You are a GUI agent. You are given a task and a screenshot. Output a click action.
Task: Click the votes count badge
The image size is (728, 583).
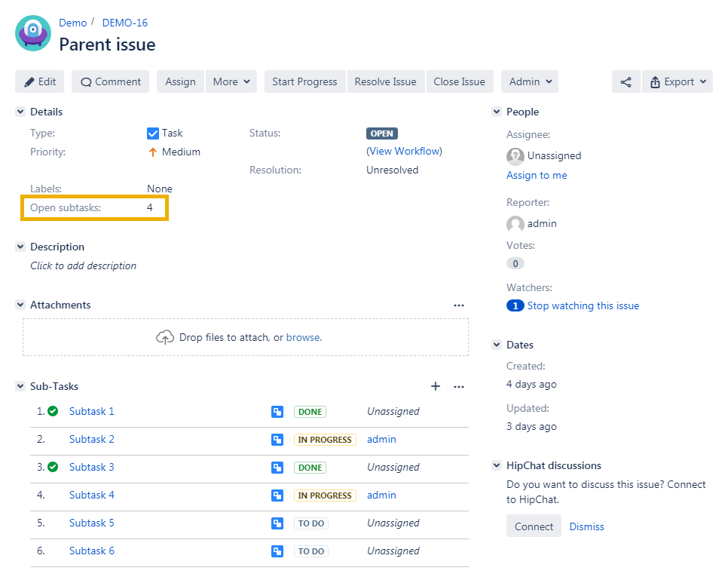tap(515, 263)
